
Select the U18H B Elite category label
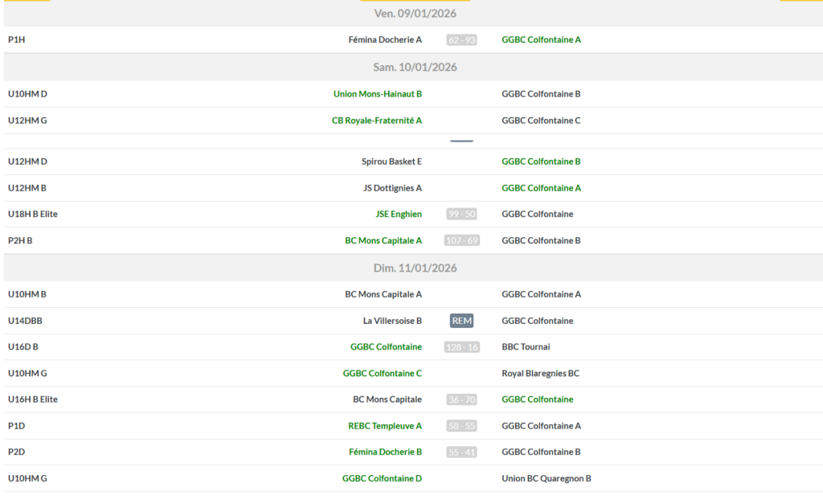[33, 214]
